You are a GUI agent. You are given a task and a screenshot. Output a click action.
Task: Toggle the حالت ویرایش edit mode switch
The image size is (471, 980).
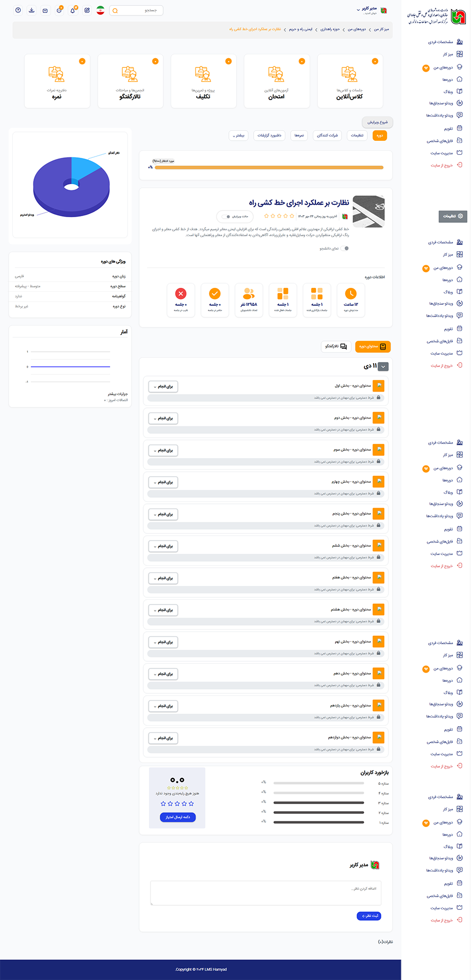tap(226, 217)
